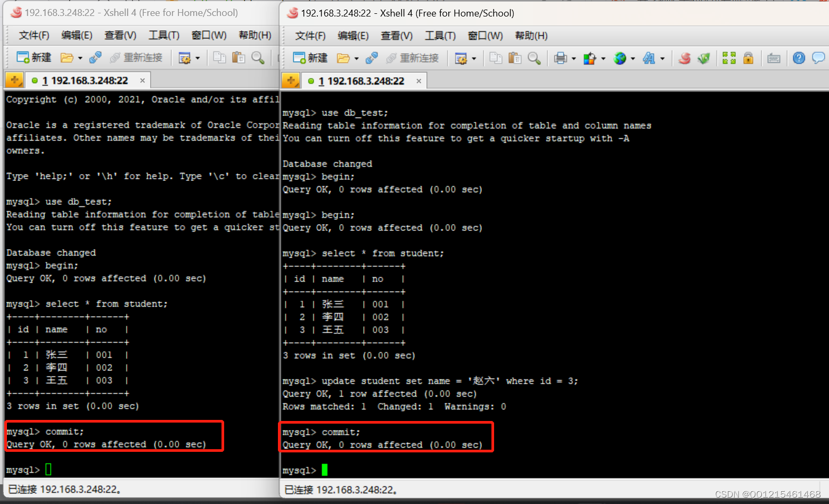Open 文件(F) menu in the left window
The height and width of the screenshot is (504, 829).
click(34, 35)
